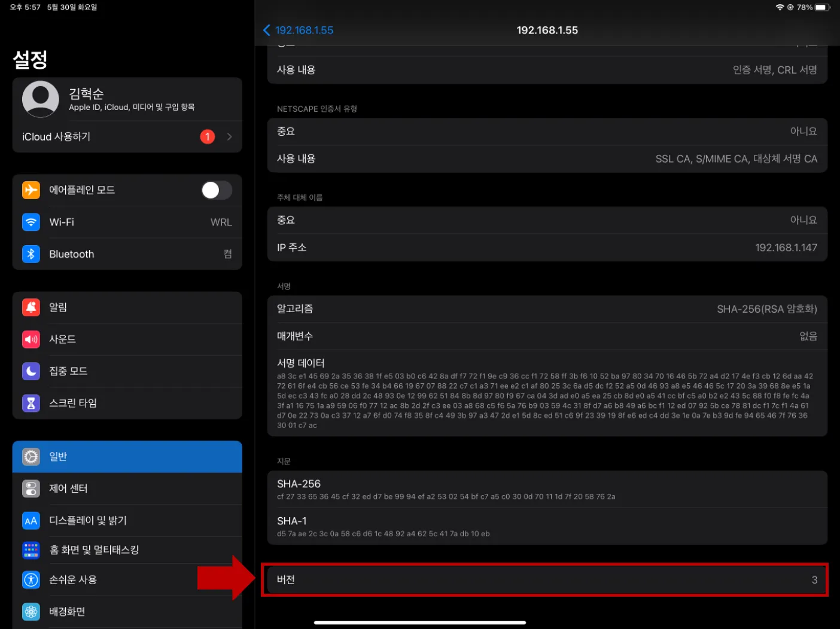Tap the 설정 heading
The image size is (840, 629).
point(30,59)
